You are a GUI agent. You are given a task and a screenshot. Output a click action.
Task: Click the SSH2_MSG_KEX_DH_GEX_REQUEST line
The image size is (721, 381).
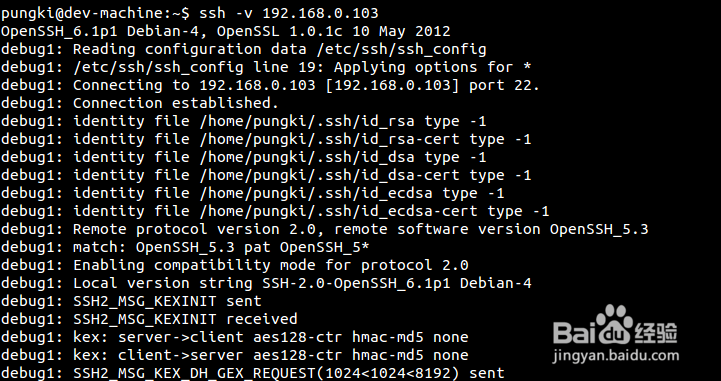[252, 373]
